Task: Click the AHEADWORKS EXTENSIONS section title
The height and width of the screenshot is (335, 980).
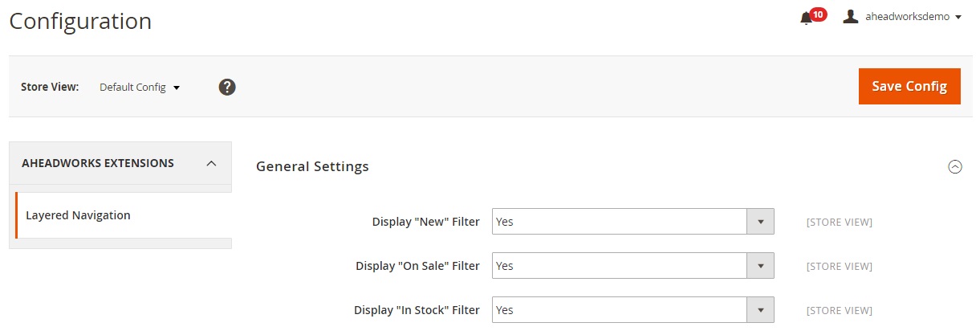Action: tap(98, 163)
